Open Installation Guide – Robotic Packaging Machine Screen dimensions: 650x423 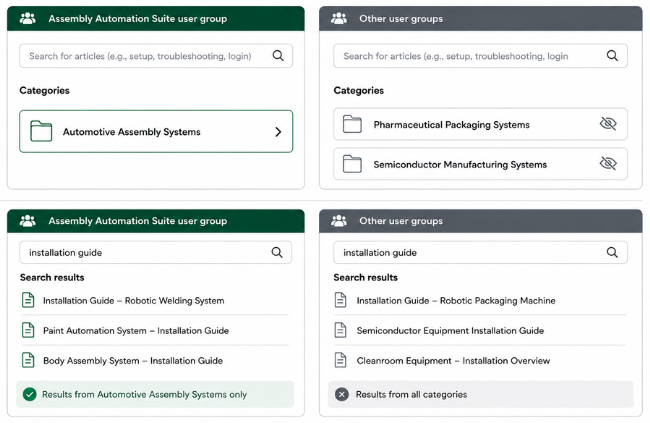pyautogui.click(x=456, y=301)
